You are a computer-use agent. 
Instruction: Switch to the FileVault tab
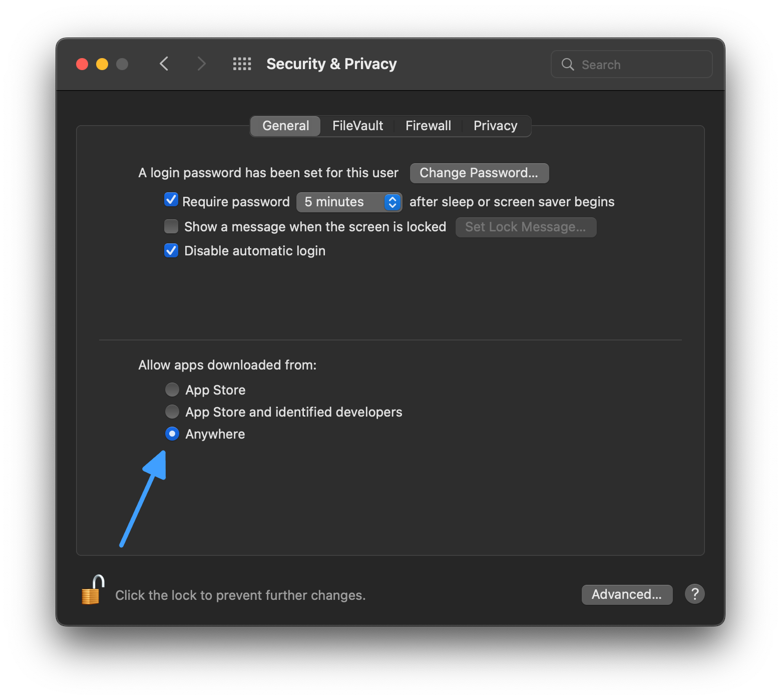357,126
